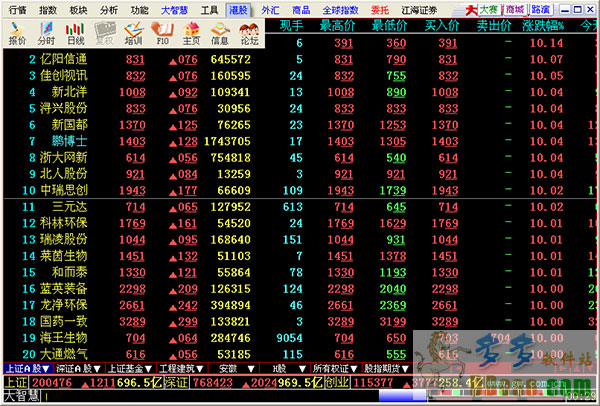Image resolution: width=600 pixels, height=406 pixels.
Task: Select stock row 三元达
Action: click(x=302, y=207)
